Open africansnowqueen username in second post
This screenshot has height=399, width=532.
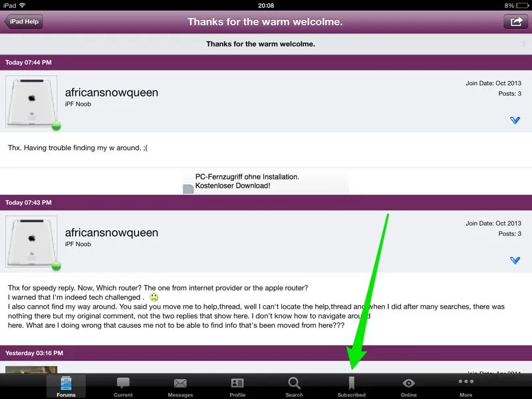[112, 233]
